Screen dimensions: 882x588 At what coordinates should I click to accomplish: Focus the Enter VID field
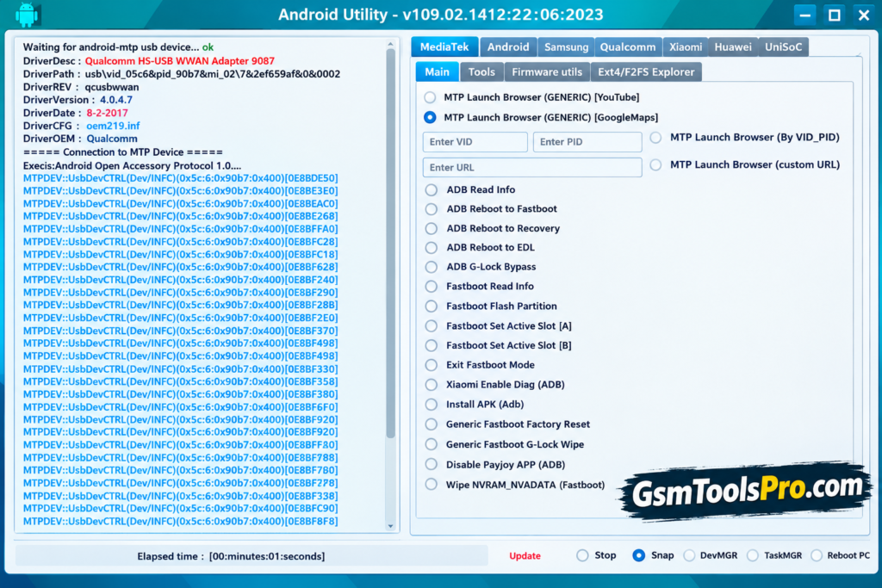475,142
